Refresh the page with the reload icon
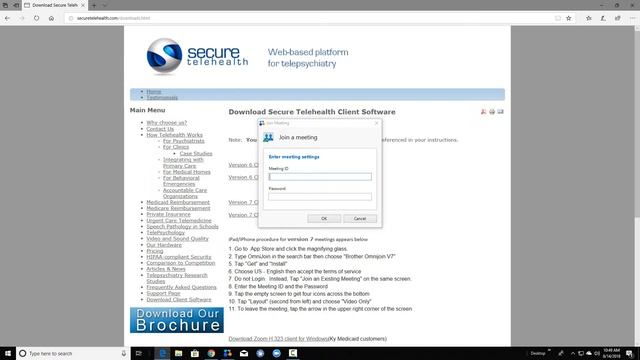The height and width of the screenshot is (360, 640). click(x=36, y=18)
